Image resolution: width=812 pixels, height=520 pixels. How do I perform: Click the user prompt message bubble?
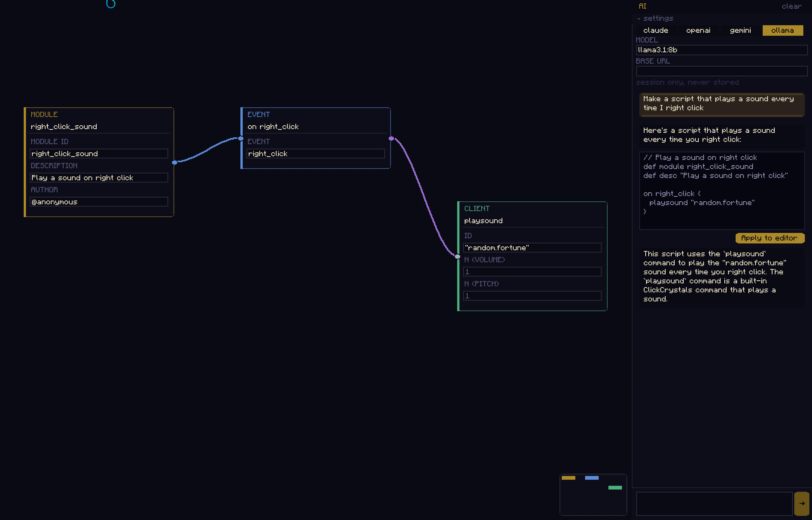722,104
